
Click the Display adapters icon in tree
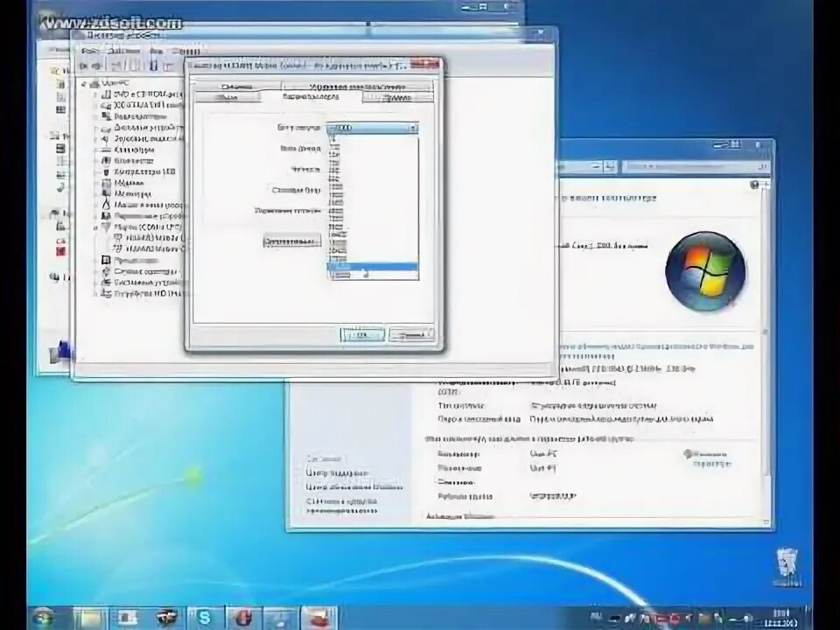coord(106,116)
